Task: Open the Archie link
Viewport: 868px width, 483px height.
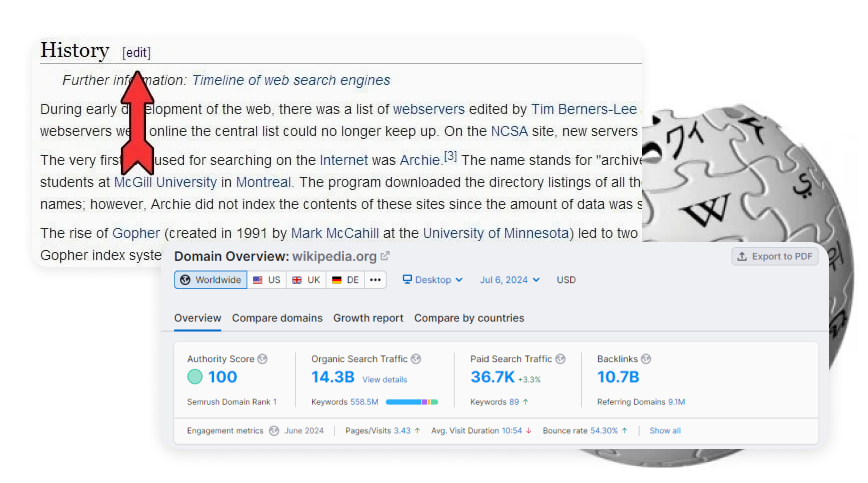Action: [419, 160]
